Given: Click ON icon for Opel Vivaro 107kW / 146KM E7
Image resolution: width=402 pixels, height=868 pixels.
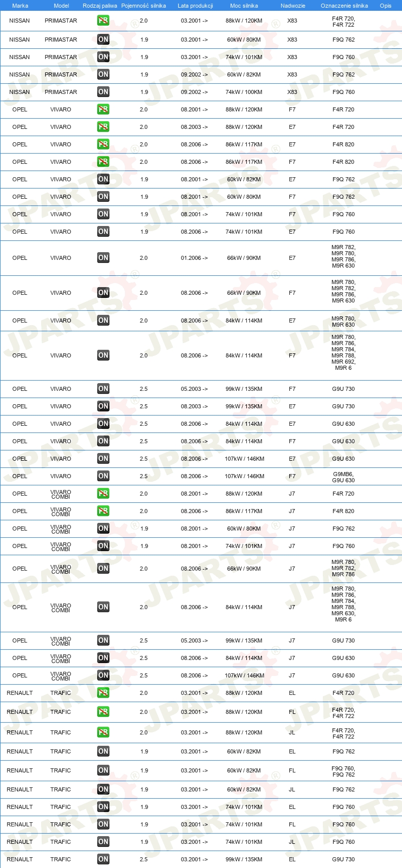Looking at the screenshot, I should [103, 459].
